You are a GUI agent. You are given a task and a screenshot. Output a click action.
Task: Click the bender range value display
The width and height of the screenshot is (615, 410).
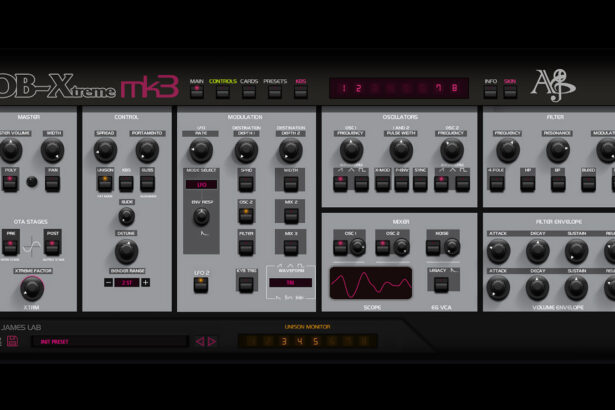(127, 282)
